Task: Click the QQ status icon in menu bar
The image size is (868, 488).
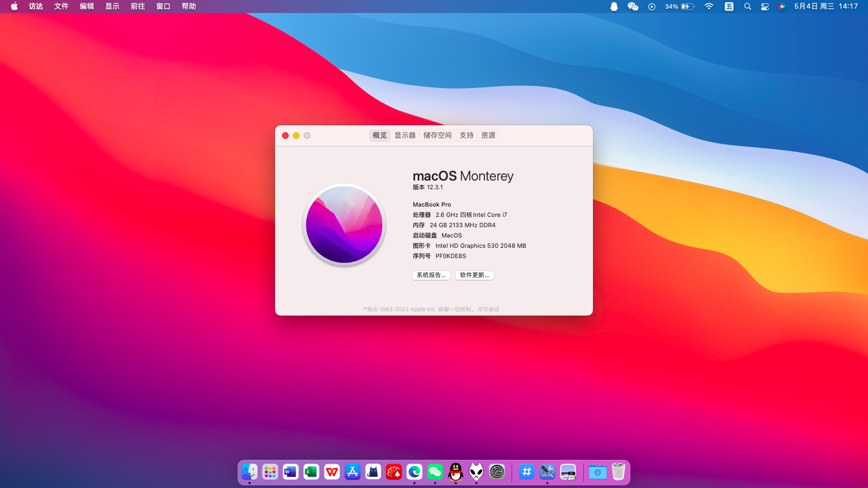Action: click(x=614, y=7)
